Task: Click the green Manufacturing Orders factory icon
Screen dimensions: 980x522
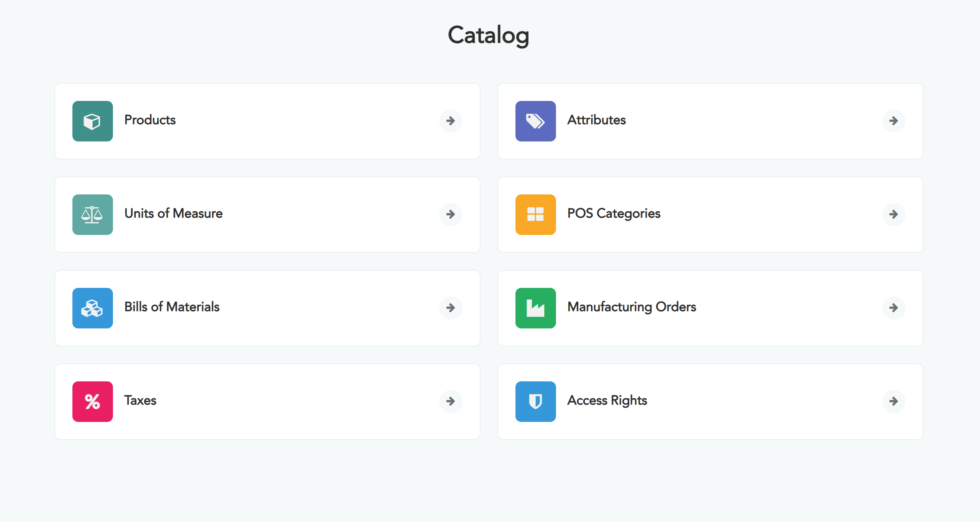Action: [x=535, y=308]
